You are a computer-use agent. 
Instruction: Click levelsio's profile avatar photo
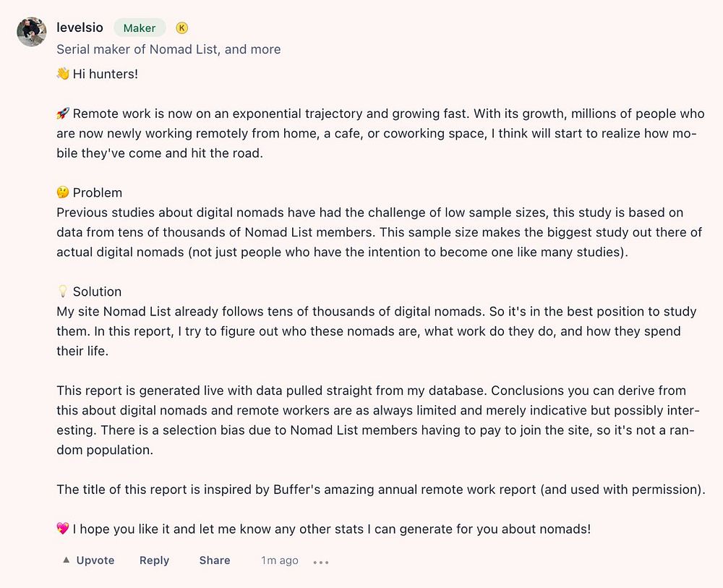pyautogui.click(x=32, y=32)
